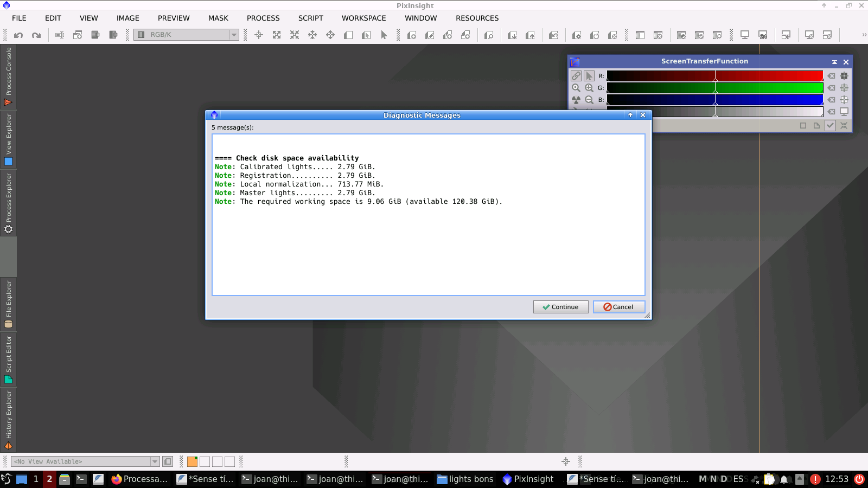
Task: Toggle track view check mark in STF
Action: coord(830,125)
